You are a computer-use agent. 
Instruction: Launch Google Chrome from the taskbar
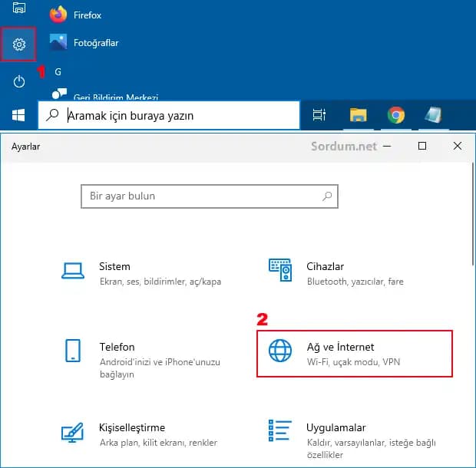coord(396,115)
